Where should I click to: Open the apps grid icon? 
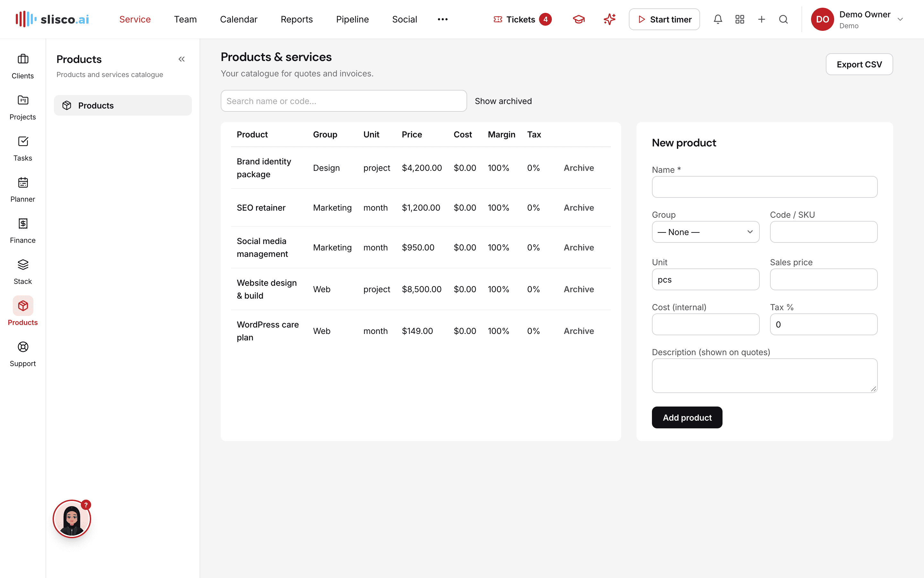740,19
